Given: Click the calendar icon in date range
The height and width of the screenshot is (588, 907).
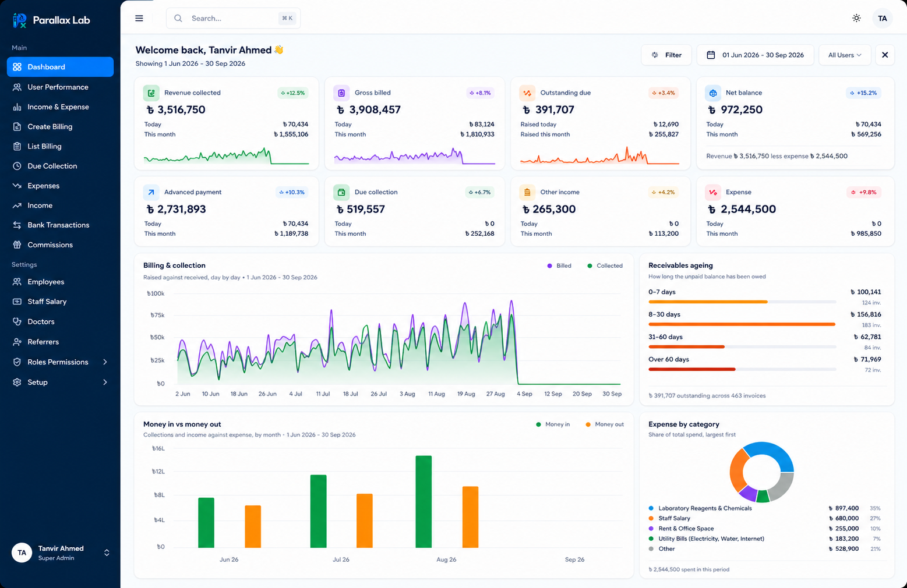Looking at the screenshot, I should (711, 55).
